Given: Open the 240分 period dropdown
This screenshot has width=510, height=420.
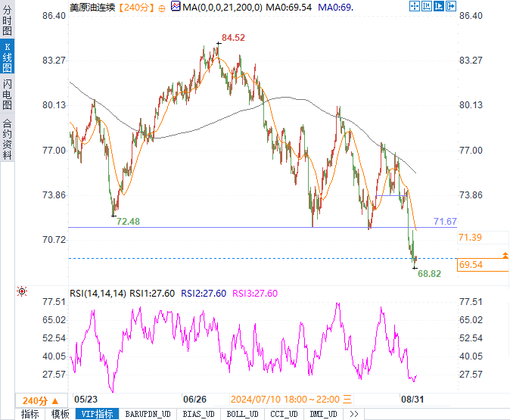Looking at the screenshot, I should pos(40,401).
